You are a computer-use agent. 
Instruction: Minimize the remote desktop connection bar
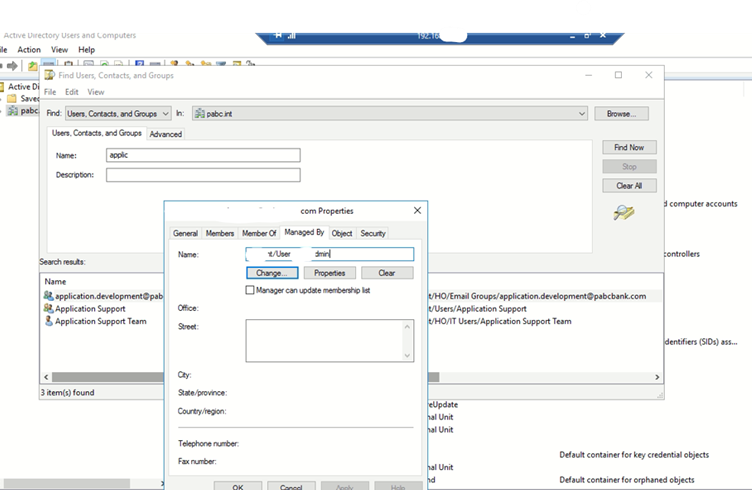(572, 36)
